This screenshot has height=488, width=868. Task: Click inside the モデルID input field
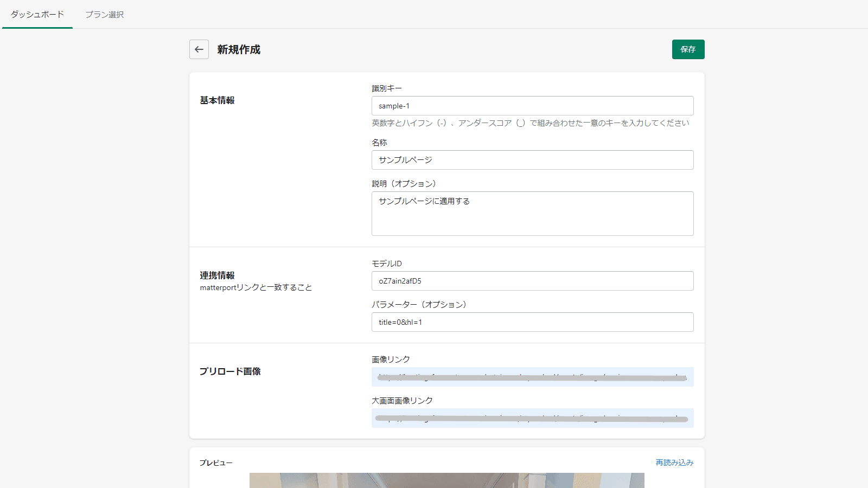point(532,280)
